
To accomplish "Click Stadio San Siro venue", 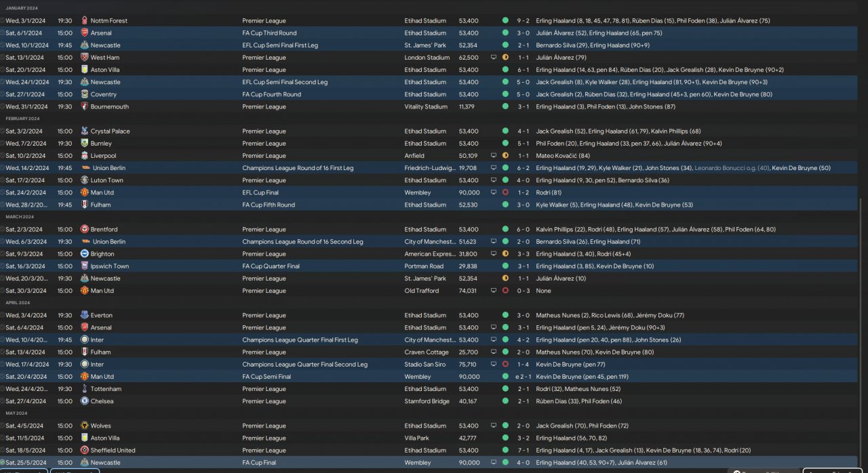I will (426, 364).
